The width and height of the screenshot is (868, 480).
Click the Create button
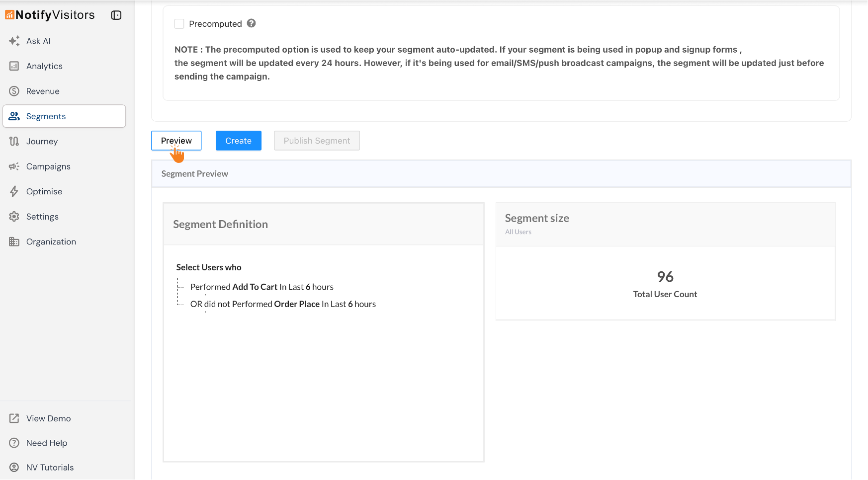238,141
